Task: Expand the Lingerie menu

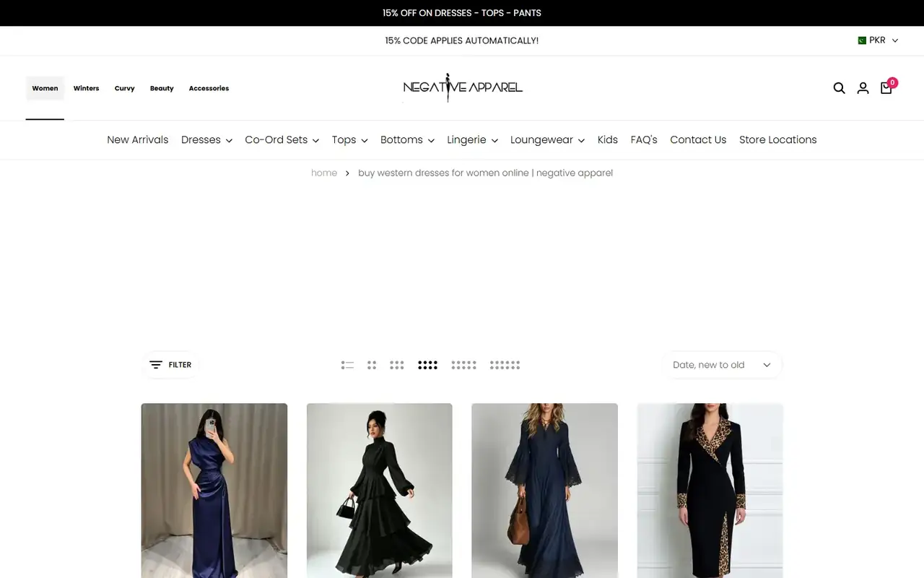Action: coord(472,140)
